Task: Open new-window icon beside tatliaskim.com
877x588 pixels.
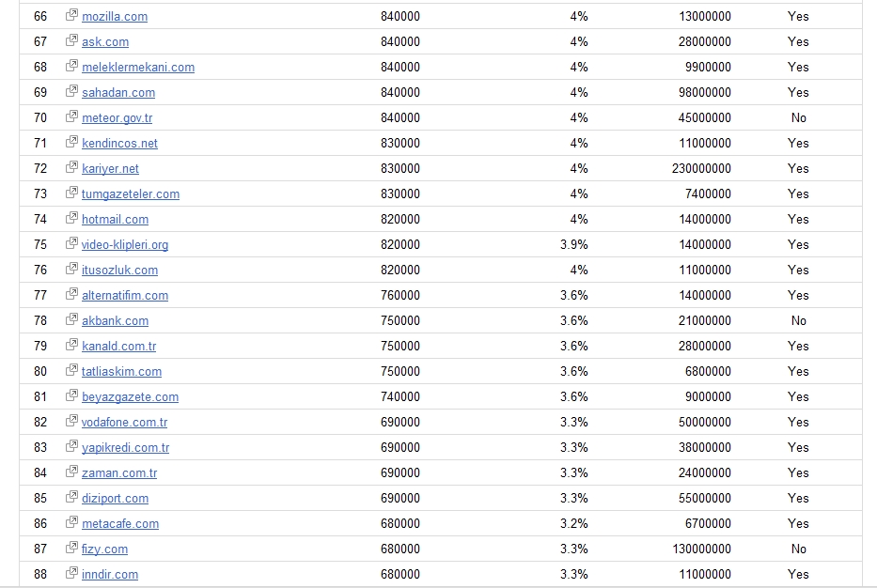Action: coord(71,370)
